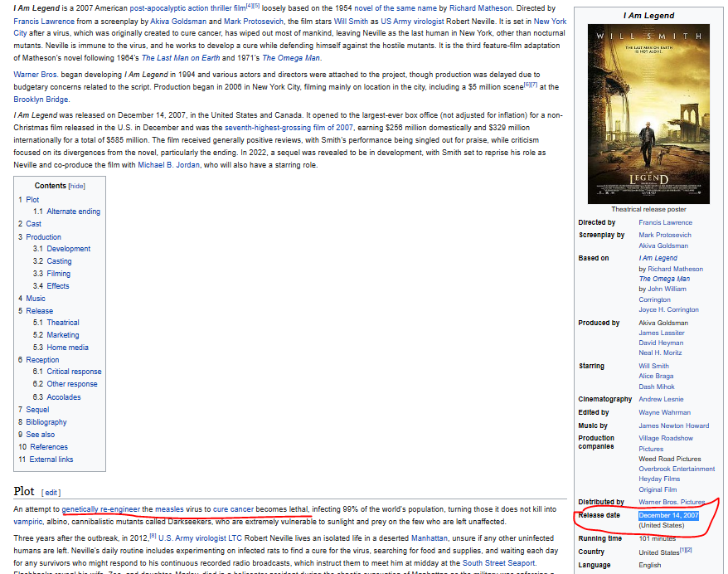Open measles link in Plot
This screenshot has height=574, width=728.
(x=169, y=509)
